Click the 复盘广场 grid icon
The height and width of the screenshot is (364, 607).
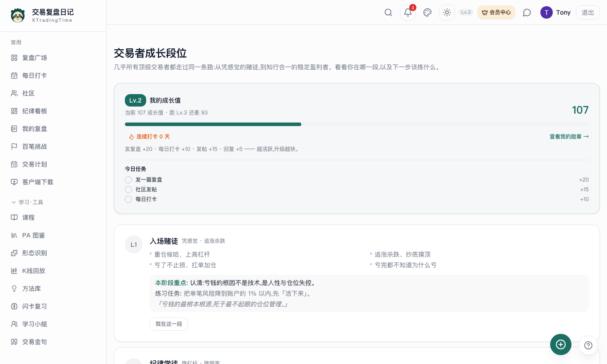click(14, 58)
